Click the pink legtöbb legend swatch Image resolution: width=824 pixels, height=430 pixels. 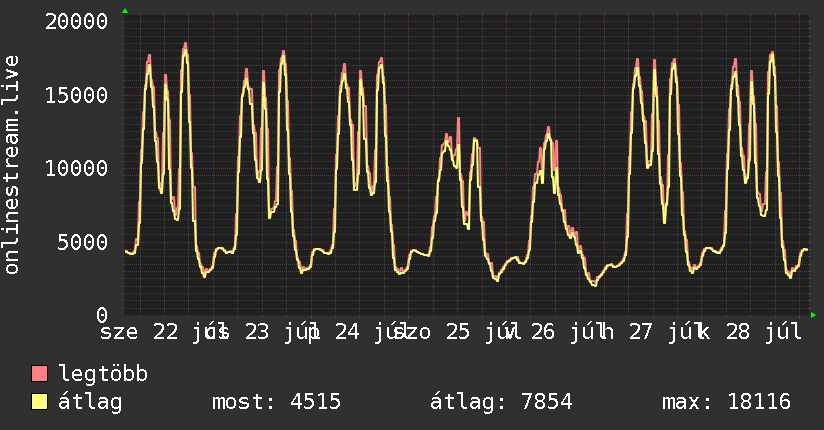point(39,373)
